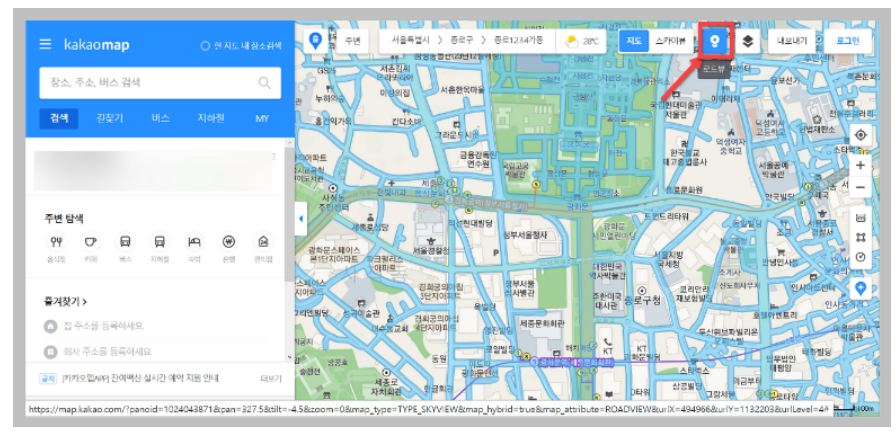Open the 공지 vaccine reservation notice
Viewport: 896px width, 441px height.
click(141, 378)
